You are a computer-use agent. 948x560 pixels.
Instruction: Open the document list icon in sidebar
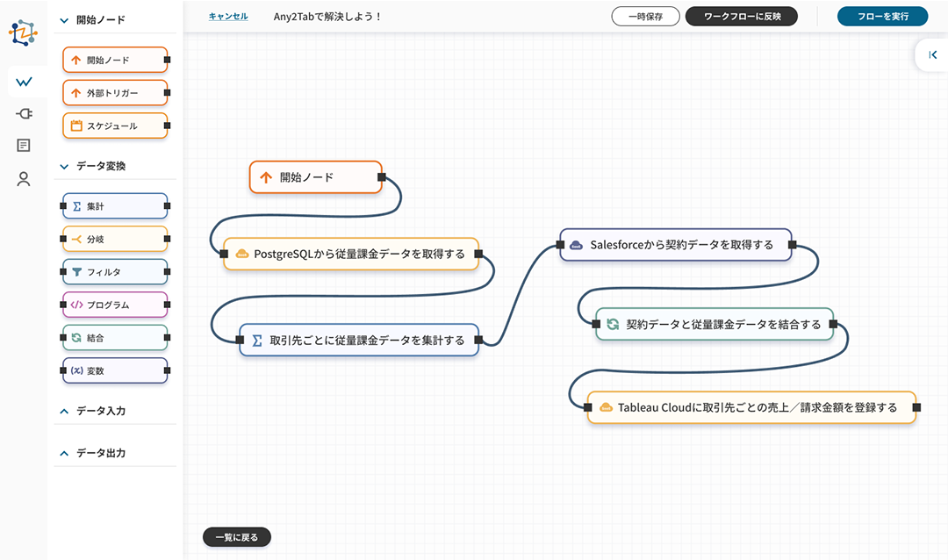click(x=24, y=146)
